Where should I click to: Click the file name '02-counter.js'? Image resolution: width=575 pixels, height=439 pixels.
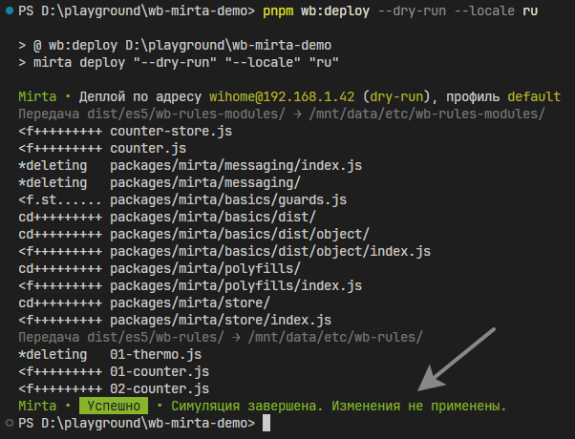coord(160,389)
